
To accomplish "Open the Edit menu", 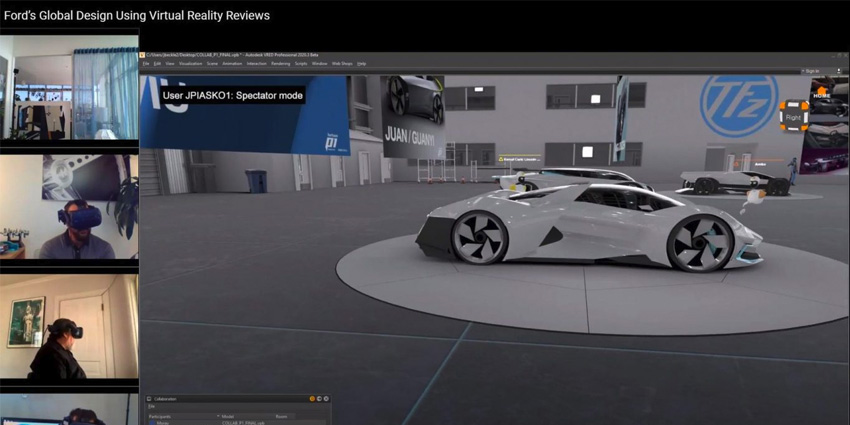I will [x=157, y=63].
